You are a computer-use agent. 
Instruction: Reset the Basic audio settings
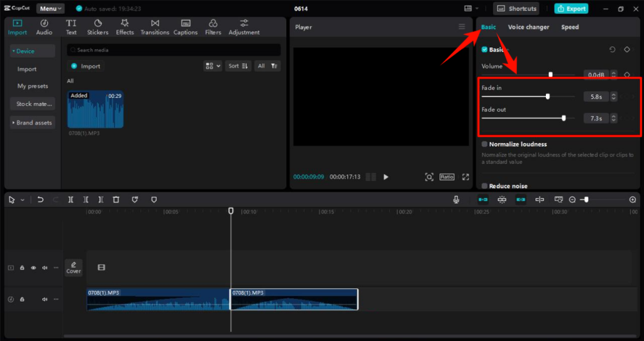[x=612, y=50]
